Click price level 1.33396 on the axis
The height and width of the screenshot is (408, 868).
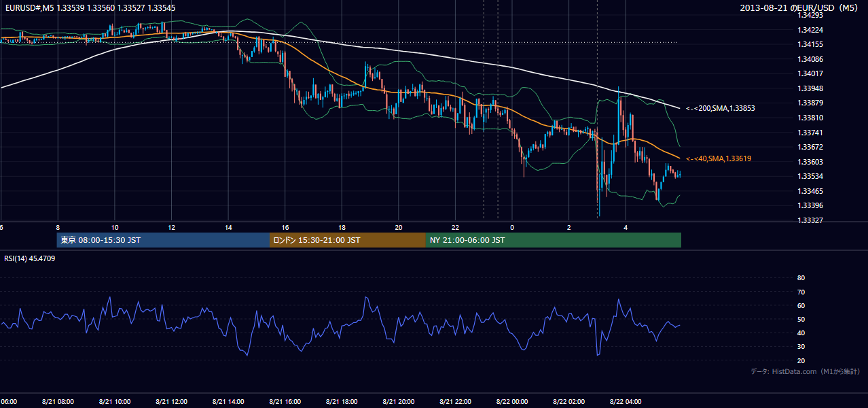pyautogui.click(x=811, y=205)
